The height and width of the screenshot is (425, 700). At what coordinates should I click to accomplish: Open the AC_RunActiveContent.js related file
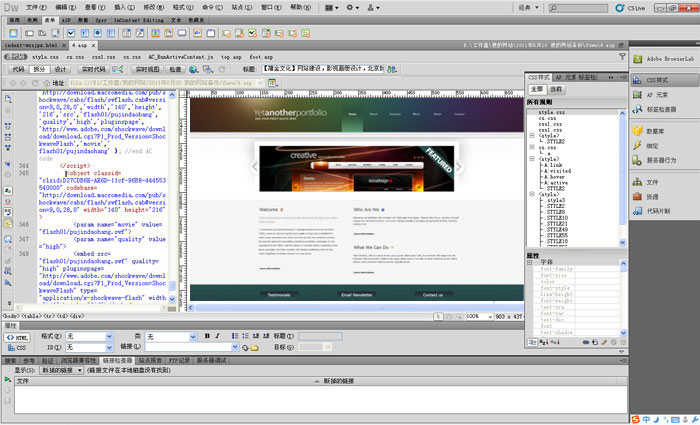coord(181,57)
